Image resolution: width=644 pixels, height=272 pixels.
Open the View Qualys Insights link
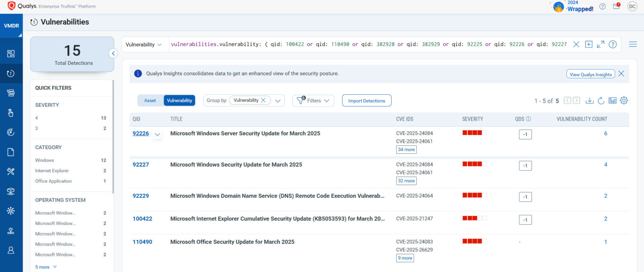click(590, 74)
